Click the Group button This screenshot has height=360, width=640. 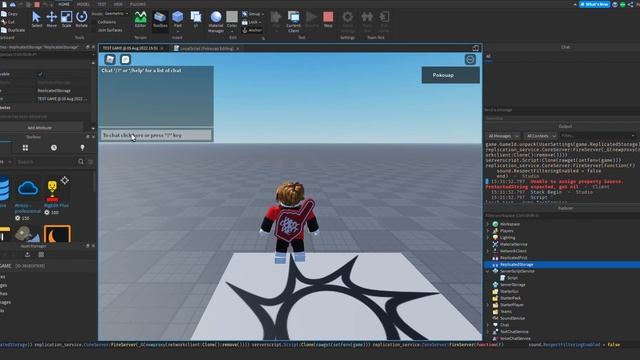pos(253,14)
